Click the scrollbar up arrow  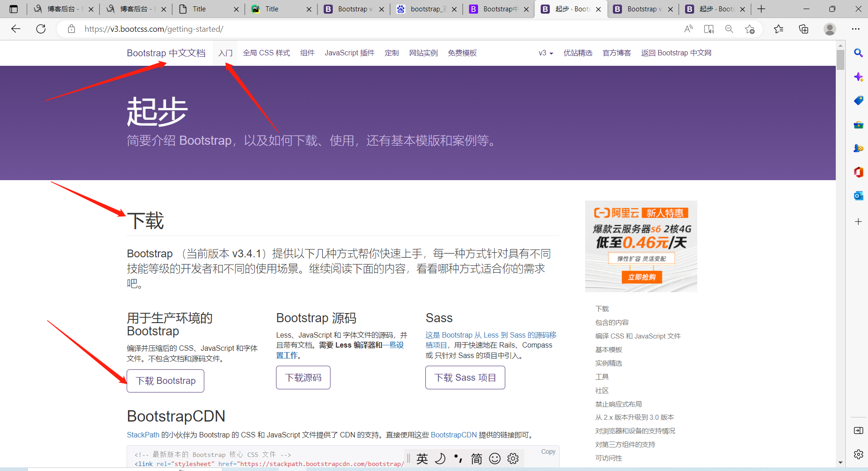(x=840, y=45)
